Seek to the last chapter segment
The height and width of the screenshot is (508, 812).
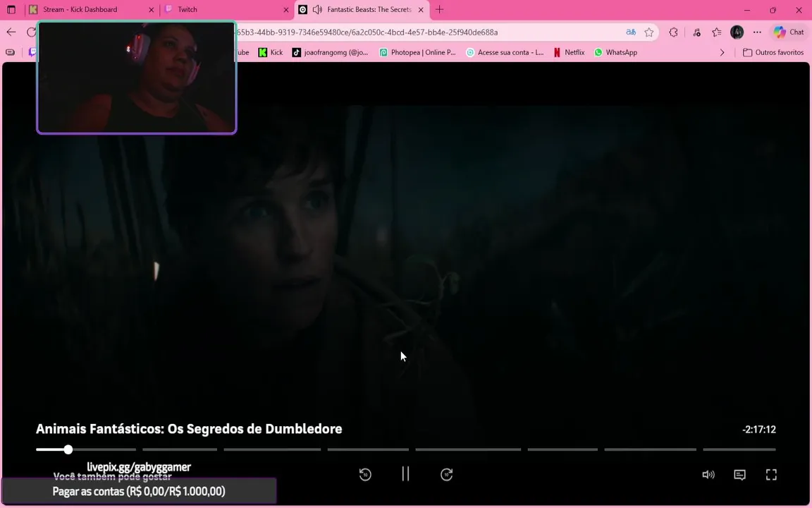pos(739,449)
